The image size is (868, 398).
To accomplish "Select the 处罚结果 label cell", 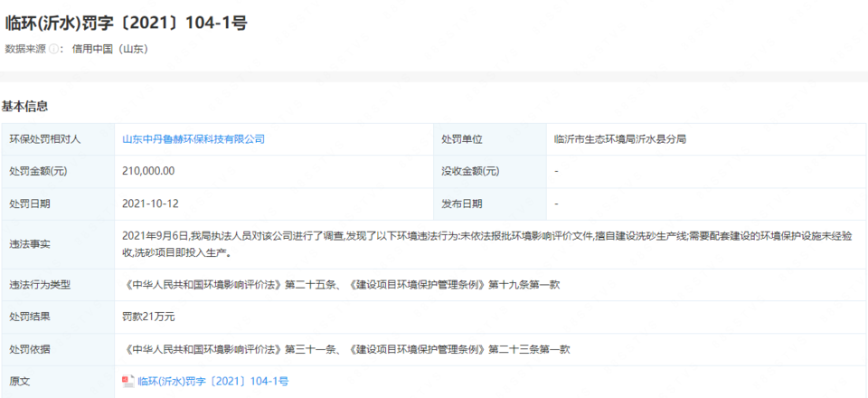I will [x=58, y=317].
